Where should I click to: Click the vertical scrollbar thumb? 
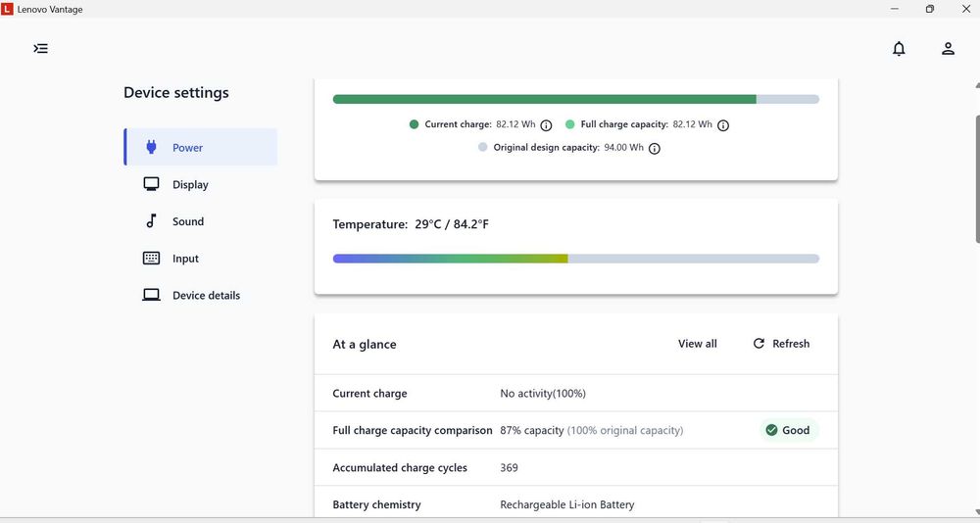(x=977, y=178)
